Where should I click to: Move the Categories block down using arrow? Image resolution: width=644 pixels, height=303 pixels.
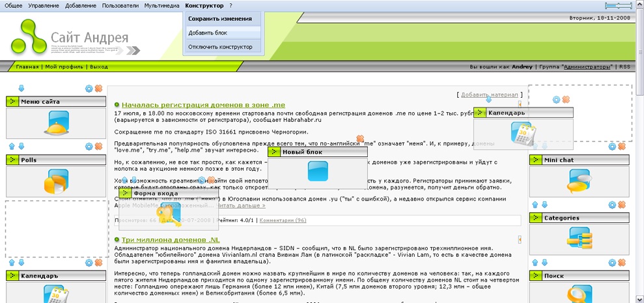click(544, 205)
